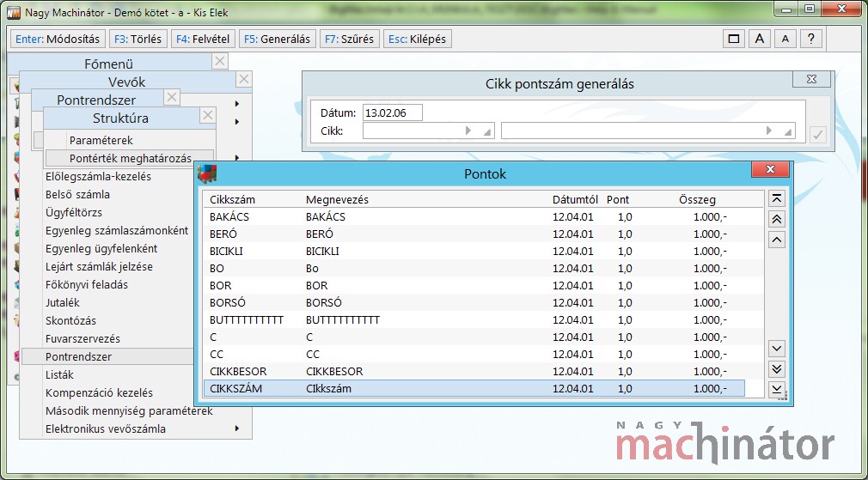Click the single up chevron button
Screen dimensions: 868x480
pos(777,240)
